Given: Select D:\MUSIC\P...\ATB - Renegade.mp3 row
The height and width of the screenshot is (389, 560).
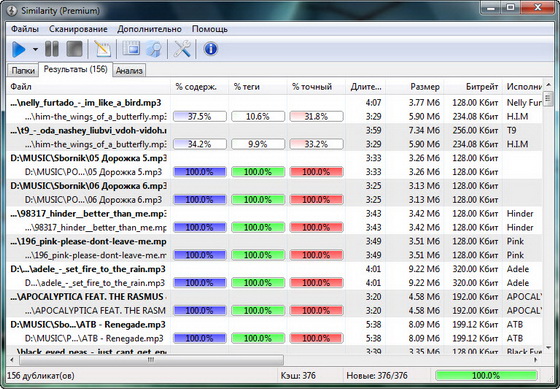Looking at the screenshot, I should [274, 338].
